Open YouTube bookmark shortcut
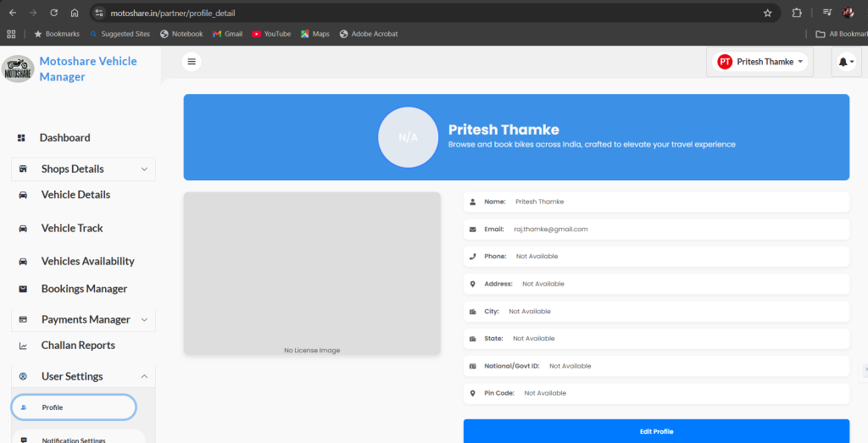Screen dimensions: 868x443 pyautogui.click(x=271, y=34)
